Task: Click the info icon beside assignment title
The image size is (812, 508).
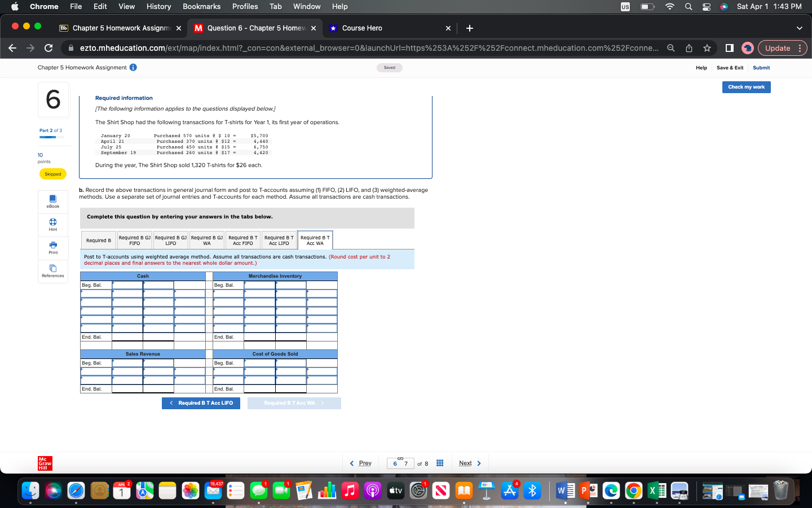Action: pos(133,67)
